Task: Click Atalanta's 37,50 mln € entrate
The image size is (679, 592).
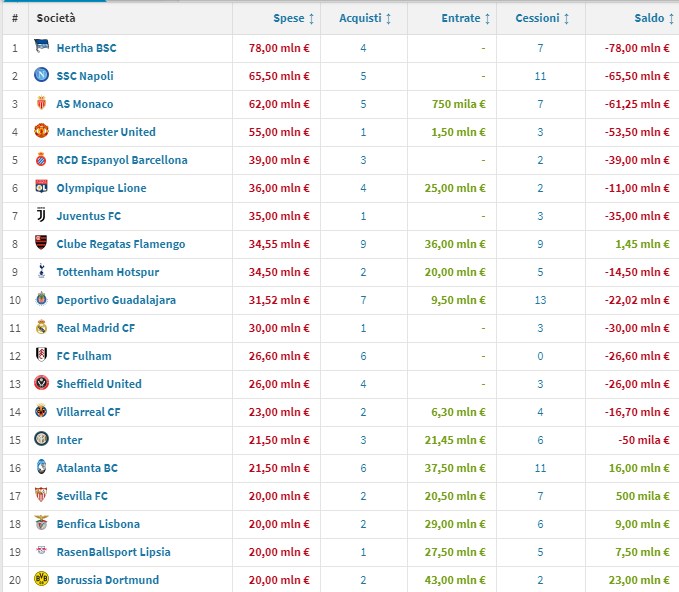Action: pos(455,468)
